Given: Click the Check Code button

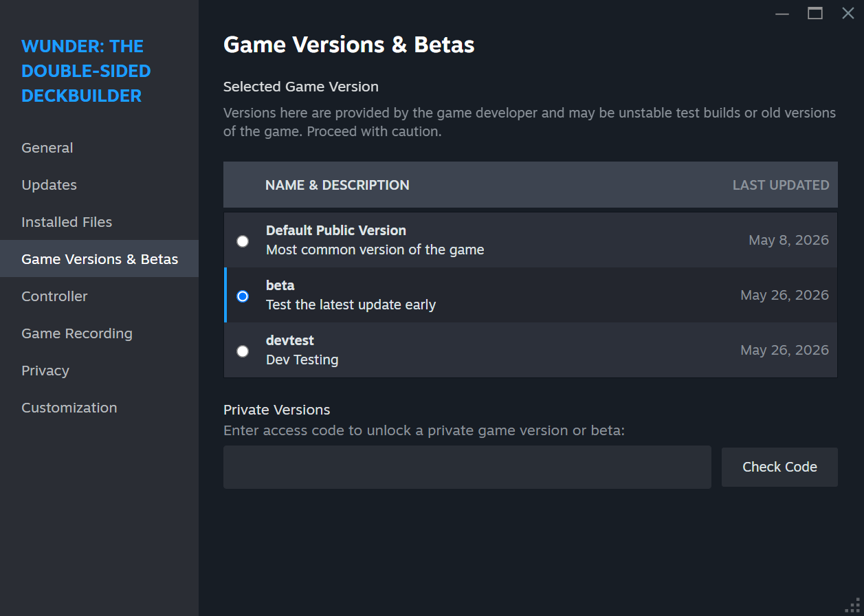Looking at the screenshot, I should point(779,467).
